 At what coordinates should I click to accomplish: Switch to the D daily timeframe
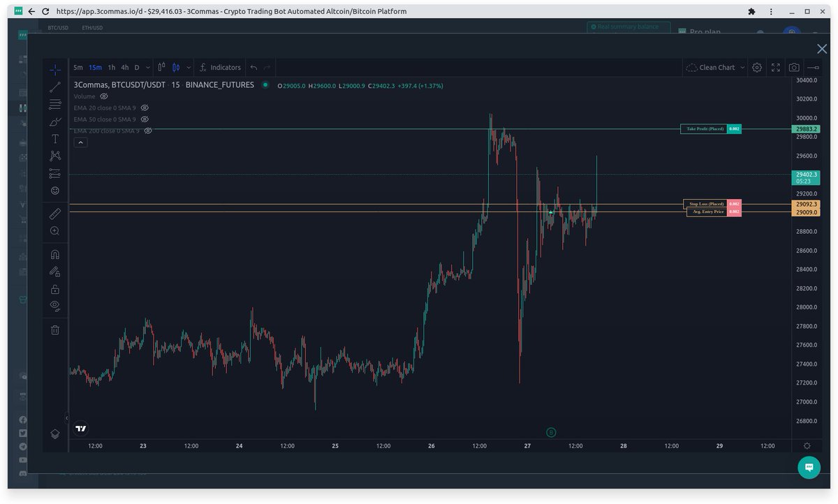pyautogui.click(x=137, y=68)
